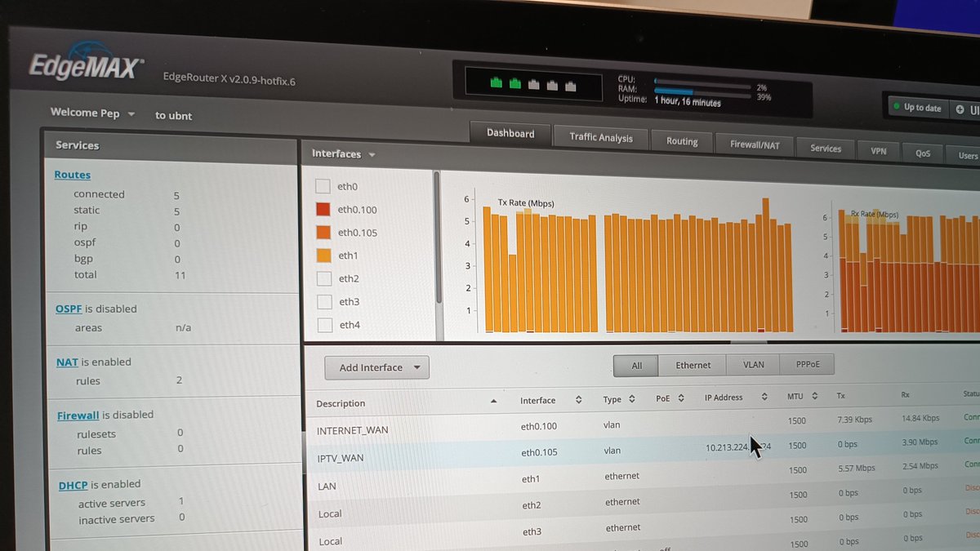Open the NAT link
Viewport: 980px width, 551px height.
tap(67, 362)
